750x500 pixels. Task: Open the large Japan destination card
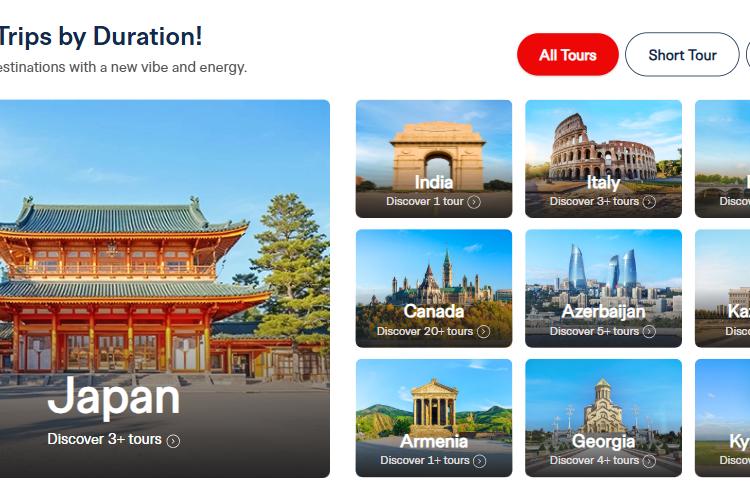(x=165, y=289)
